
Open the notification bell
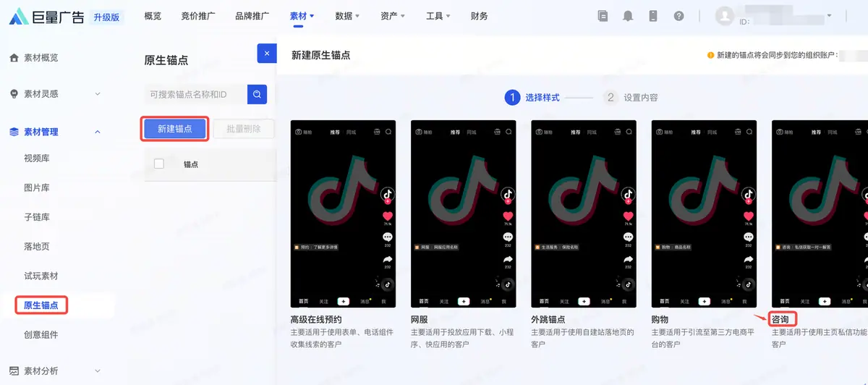628,16
